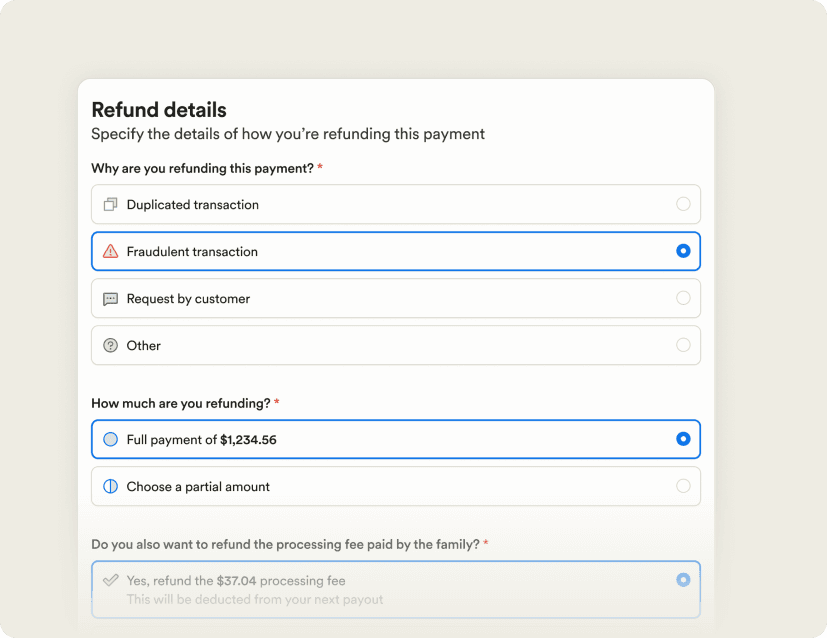Click the processing fee refund radio button
Image resolution: width=827 pixels, height=638 pixels.
pyautogui.click(x=683, y=578)
